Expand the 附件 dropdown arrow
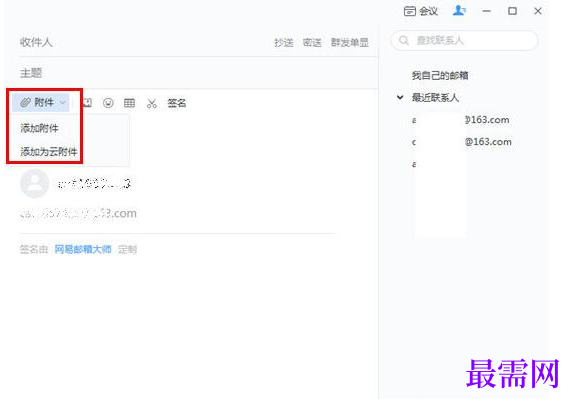 63,102
